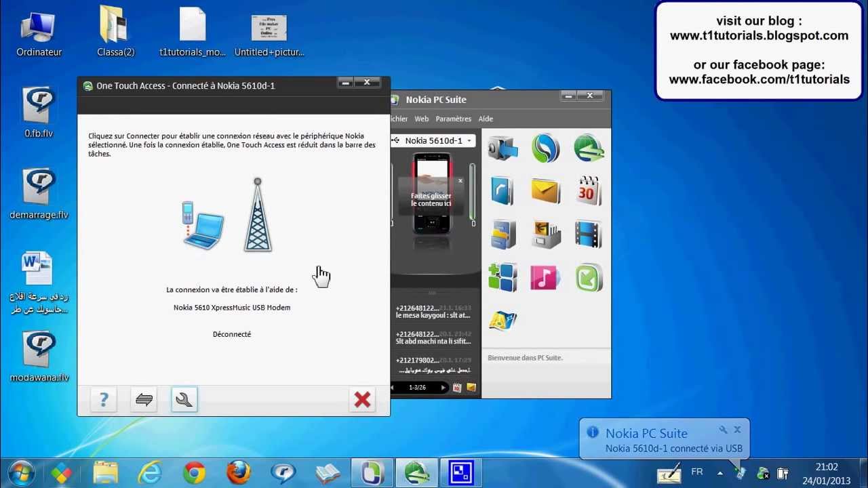
Task: Select the Untitled+pictur... desktop file
Action: [269, 33]
